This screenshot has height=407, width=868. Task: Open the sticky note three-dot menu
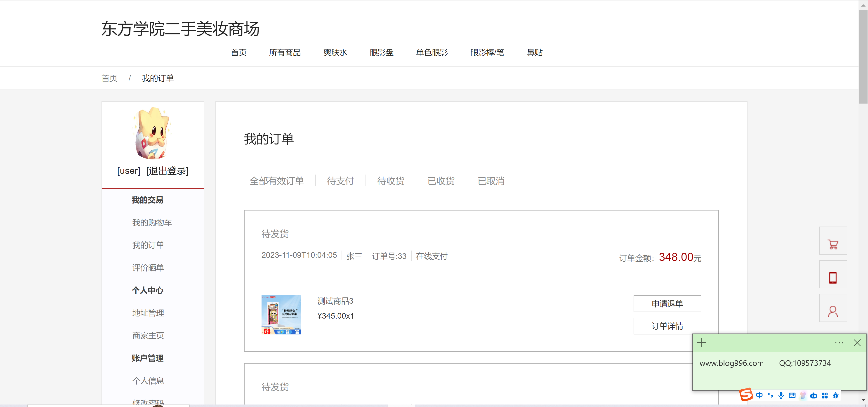(839, 343)
